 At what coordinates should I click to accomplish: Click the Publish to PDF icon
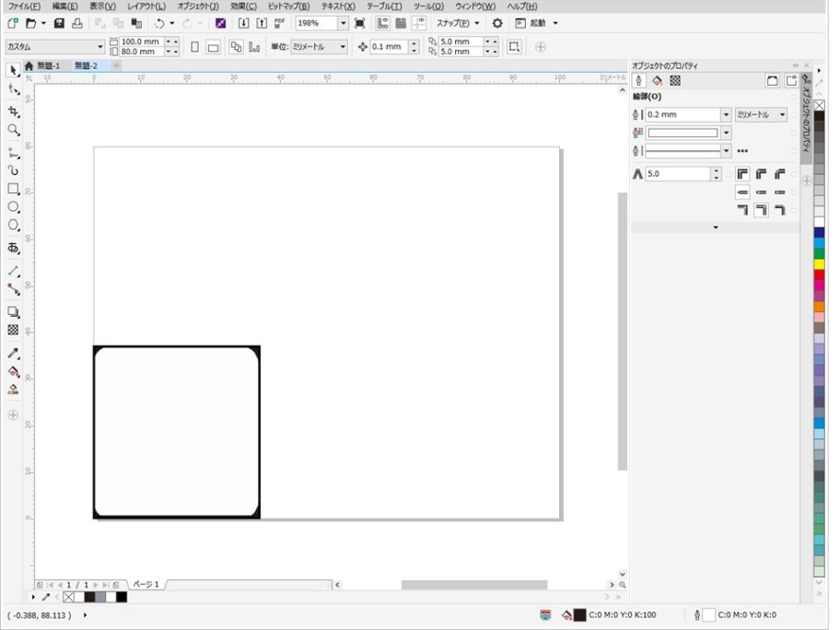pyautogui.click(x=280, y=23)
